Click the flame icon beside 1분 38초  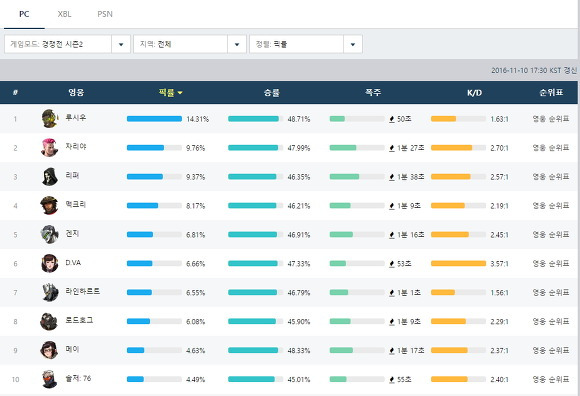392,177
